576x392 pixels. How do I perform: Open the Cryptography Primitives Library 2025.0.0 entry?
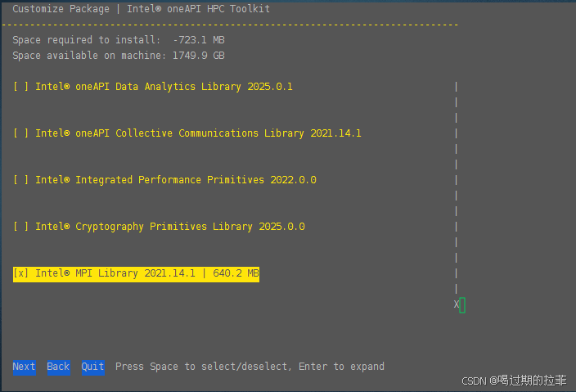[169, 227]
